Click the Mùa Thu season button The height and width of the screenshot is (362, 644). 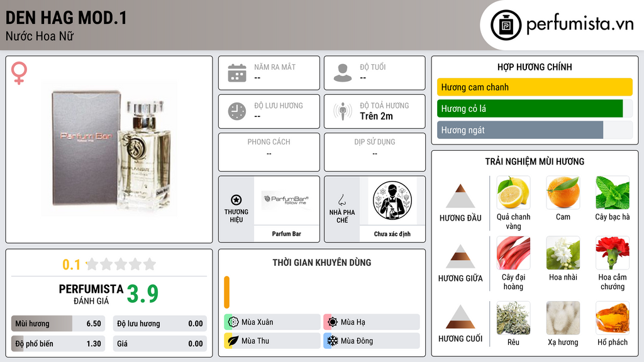272,341
